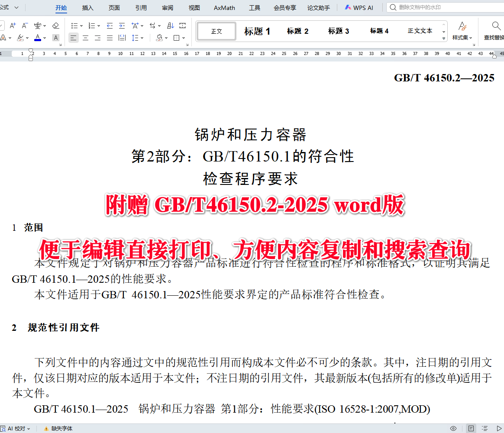Open the 插入 tab

[88, 8]
